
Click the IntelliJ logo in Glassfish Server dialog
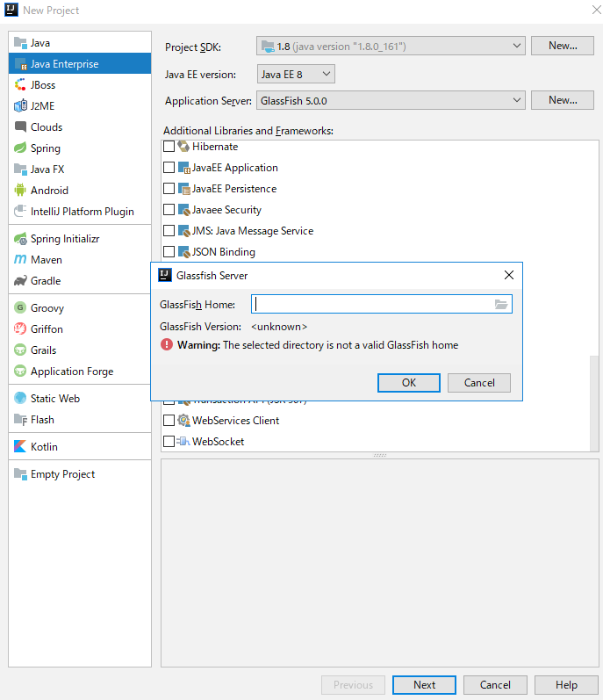click(x=165, y=275)
